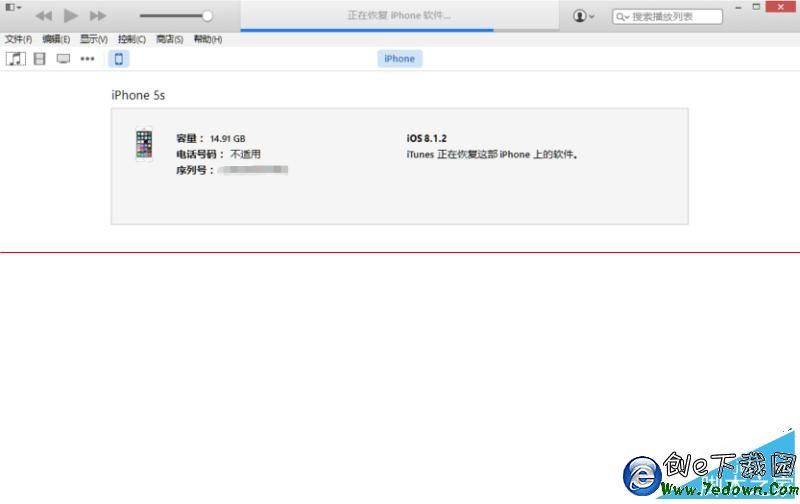Click the rewind previous track button

tap(44, 16)
